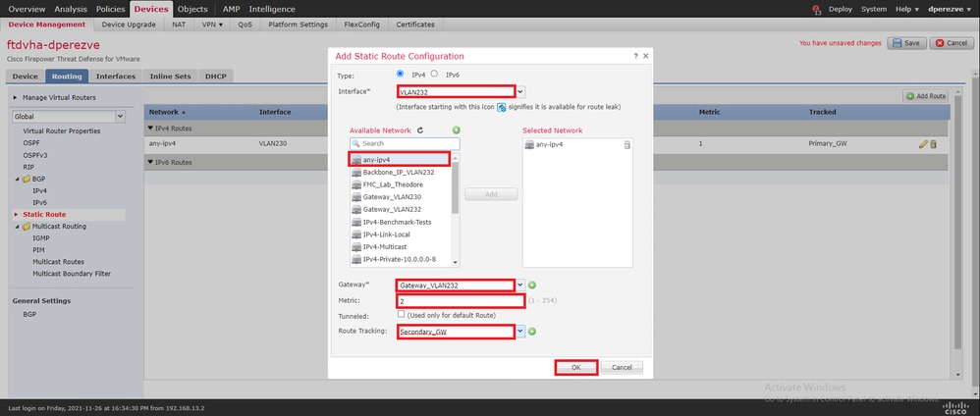Image resolution: width=980 pixels, height=416 pixels.
Task: Open the QoS tab
Action: point(245,25)
